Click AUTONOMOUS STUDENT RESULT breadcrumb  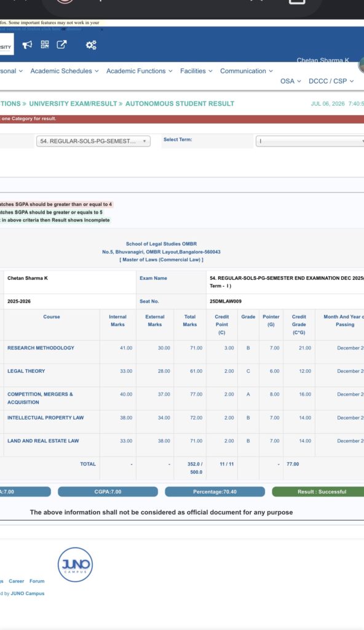click(180, 103)
